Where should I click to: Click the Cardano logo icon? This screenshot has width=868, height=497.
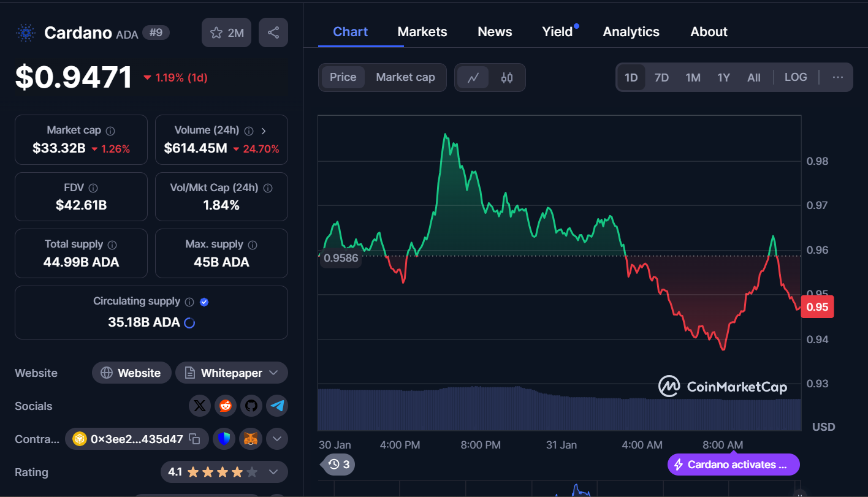click(x=26, y=33)
